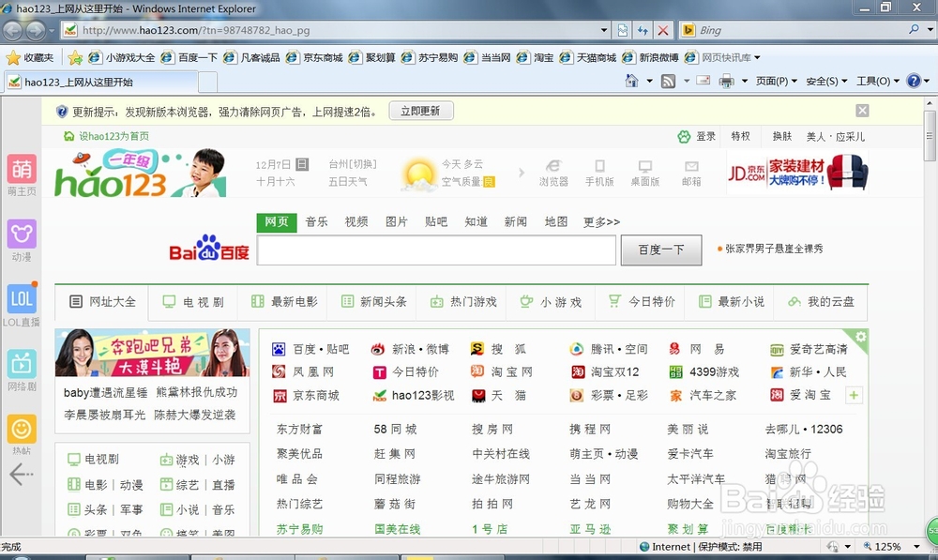Click the blue Help question mark icon
This screenshot has width=938, height=560.
point(914,81)
